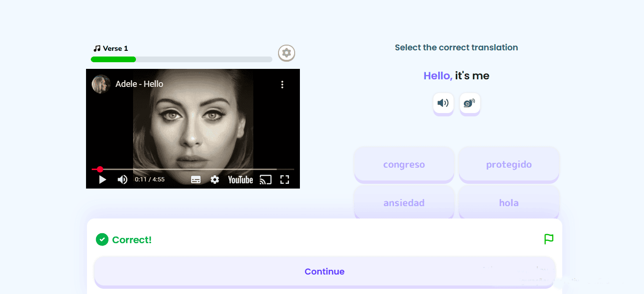Viewport: 644px width, 294px height.
Task: Open YouTube video more options menu
Action: [282, 85]
